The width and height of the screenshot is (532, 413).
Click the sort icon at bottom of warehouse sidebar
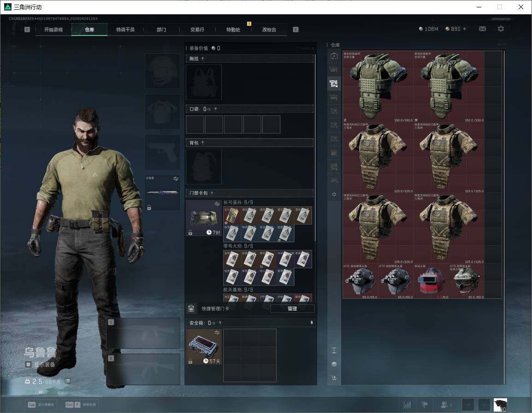334,378
